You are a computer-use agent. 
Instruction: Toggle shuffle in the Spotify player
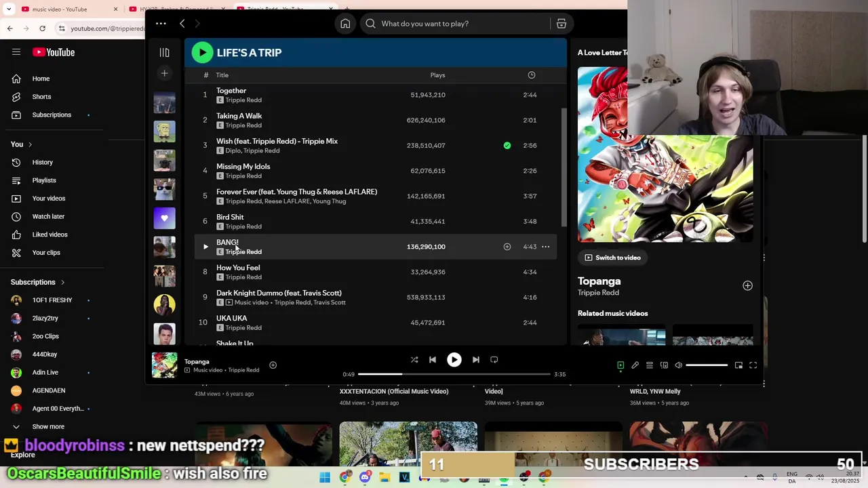tap(414, 360)
